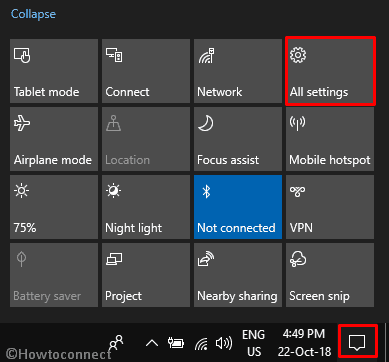Open the volume speaker icon
The height and width of the screenshot is (362, 389).
click(x=223, y=343)
